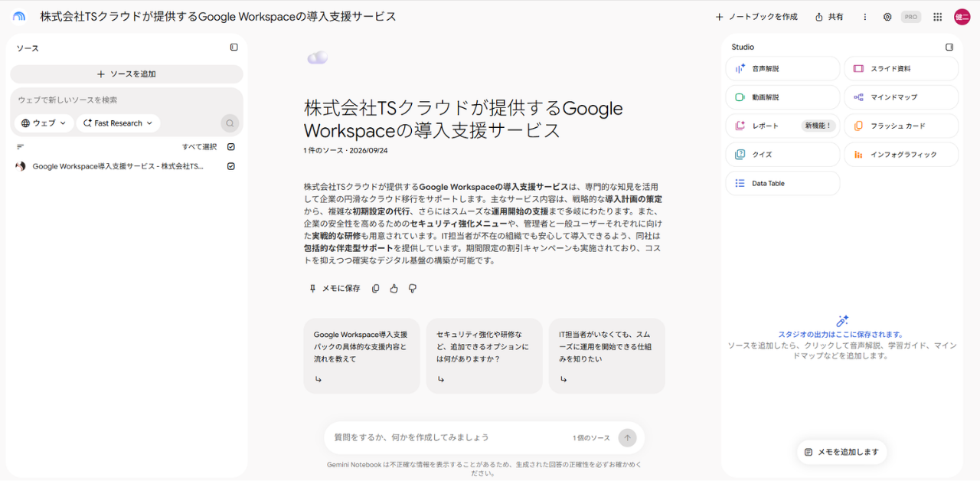Open the three-dot more options menu
This screenshot has width=980, height=481.
pyautogui.click(x=865, y=17)
